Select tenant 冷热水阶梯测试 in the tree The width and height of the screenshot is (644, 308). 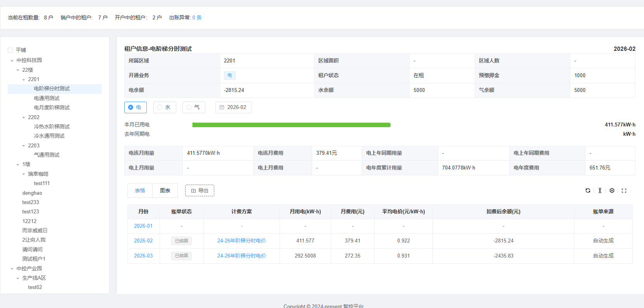pyautogui.click(x=52, y=127)
